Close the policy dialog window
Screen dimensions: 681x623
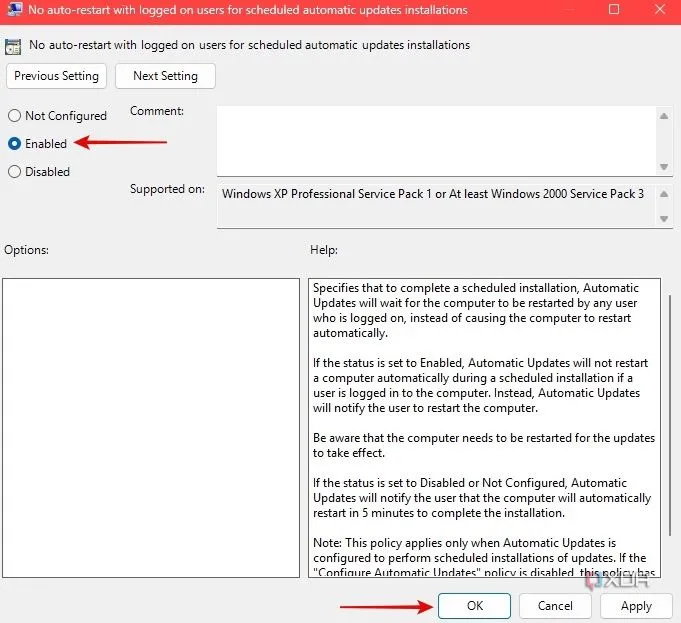[x=660, y=9]
